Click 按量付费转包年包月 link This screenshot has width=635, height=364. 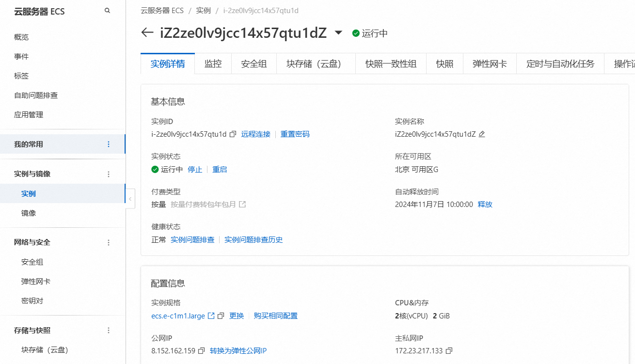pyautogui.click(x=203, y=205)
